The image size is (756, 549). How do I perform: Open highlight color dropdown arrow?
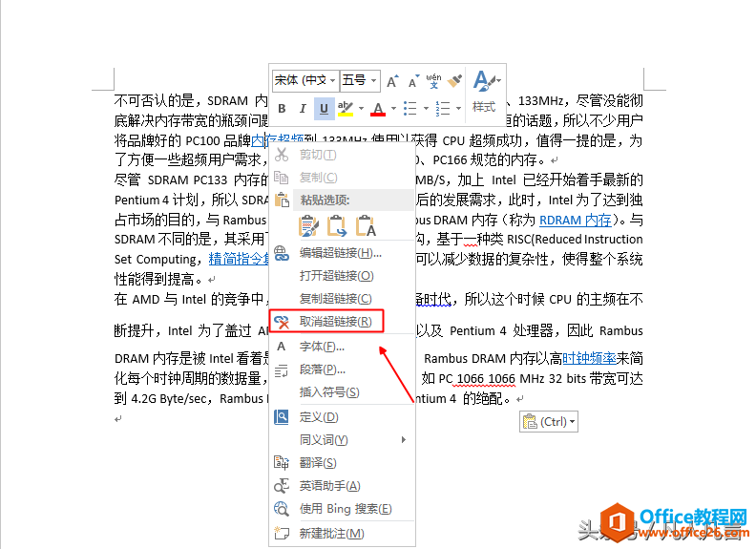click(x=361, y=109)
